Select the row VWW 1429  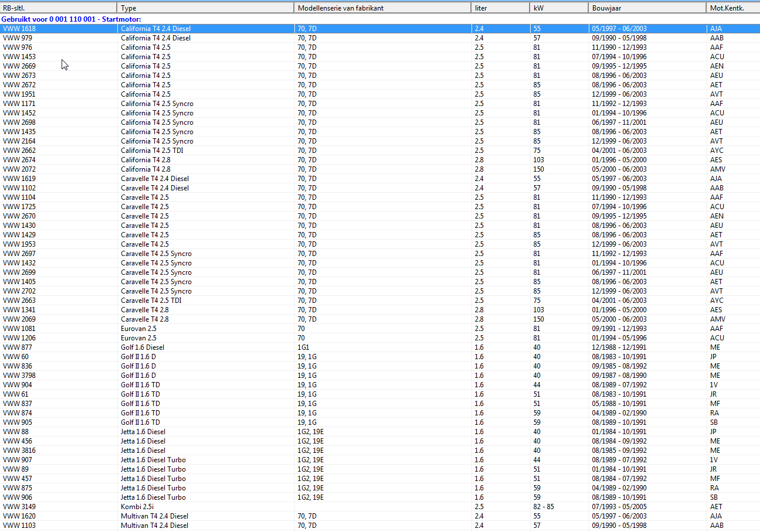(380, 235)
